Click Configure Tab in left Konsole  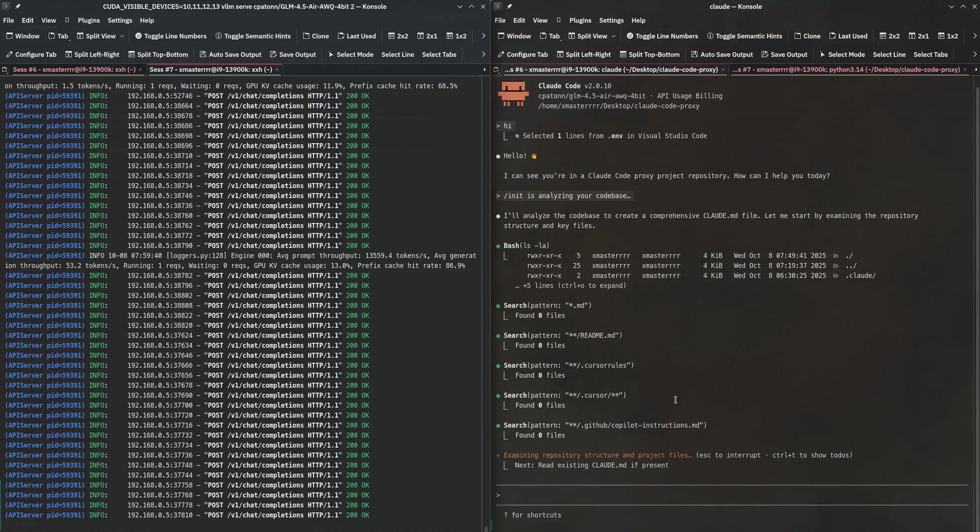[x=31, y=54]
